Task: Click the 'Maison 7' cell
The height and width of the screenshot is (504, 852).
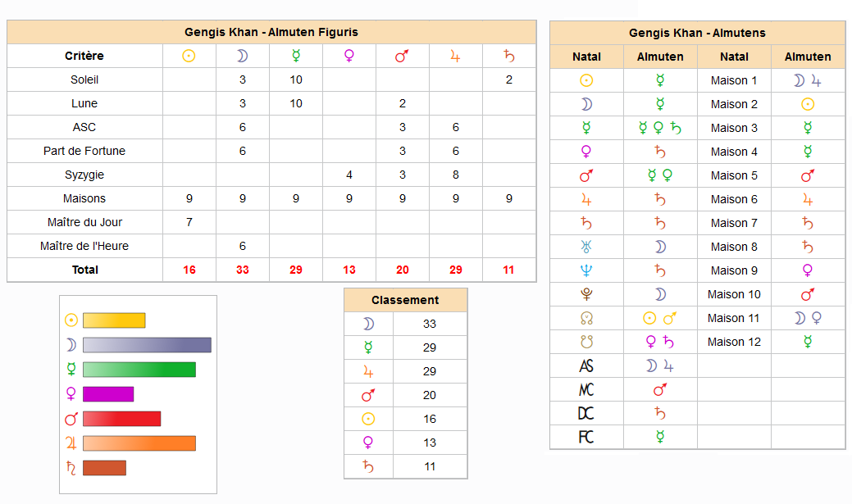Action: (x=734, y=223)
